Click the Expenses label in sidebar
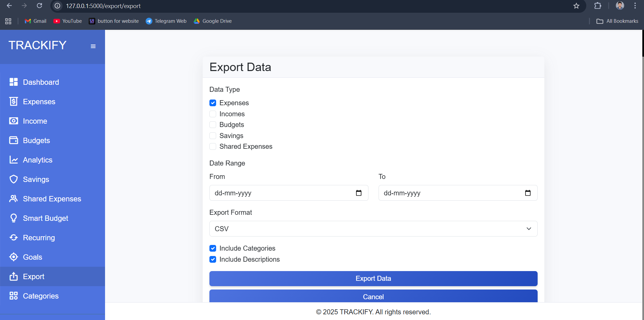The image size is (644, 320). pyautogui.click(x=39, y=102)
